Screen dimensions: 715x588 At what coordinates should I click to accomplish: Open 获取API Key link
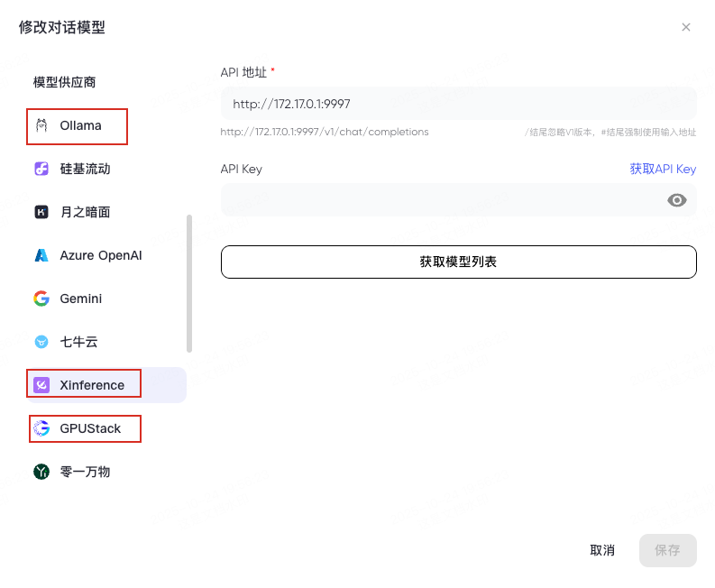663,169
